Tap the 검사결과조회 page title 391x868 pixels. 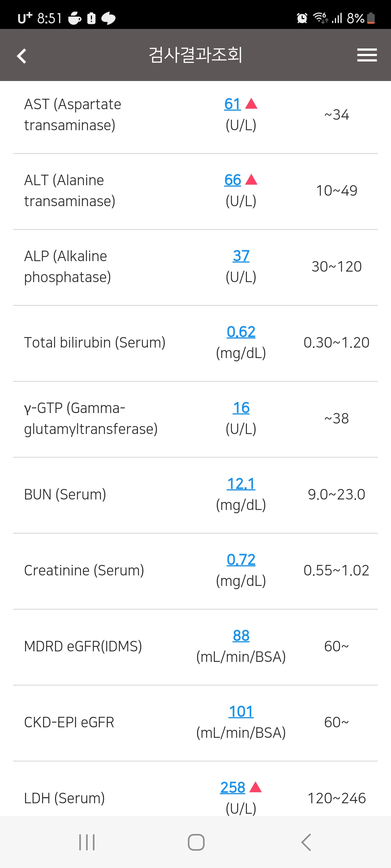click(195, 55)
